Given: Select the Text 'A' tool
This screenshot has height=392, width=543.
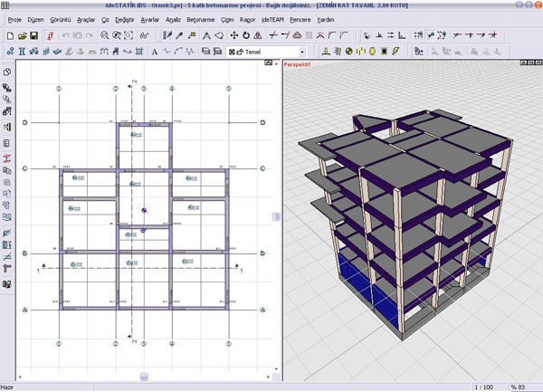Looking at the screenshot, I should tap(155, 53).
